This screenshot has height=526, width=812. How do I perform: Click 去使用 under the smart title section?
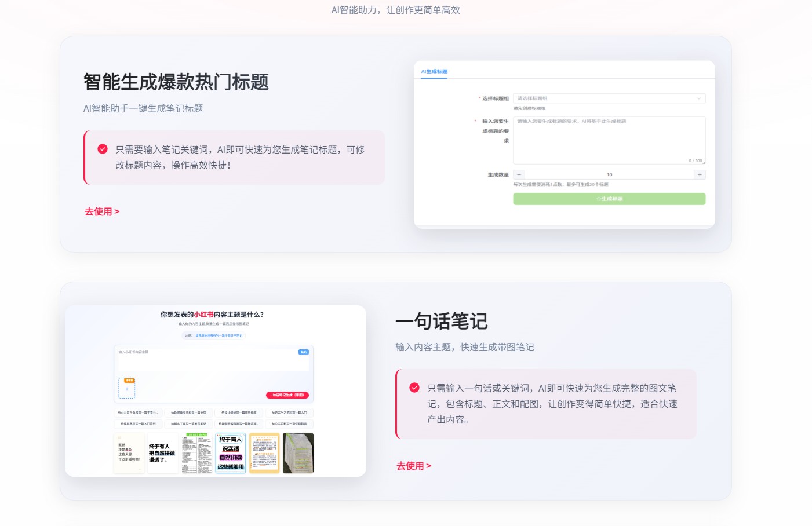click(101, 211)
